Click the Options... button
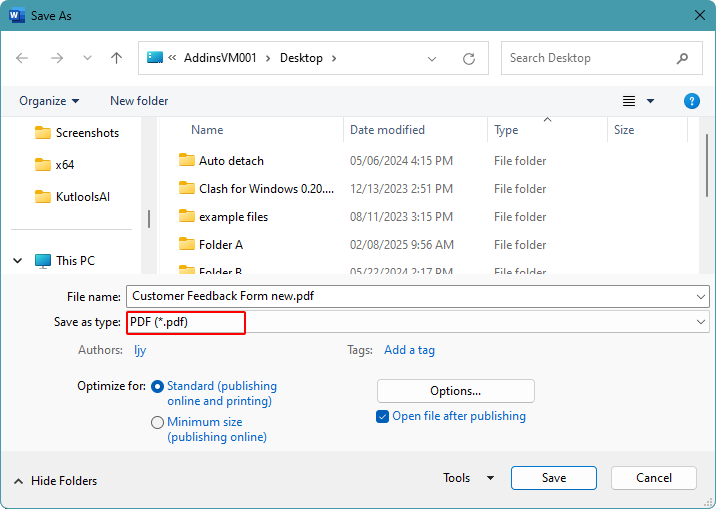Image resolution: width=716 pixels, height=509 pixels. click(x=455, y=391)
